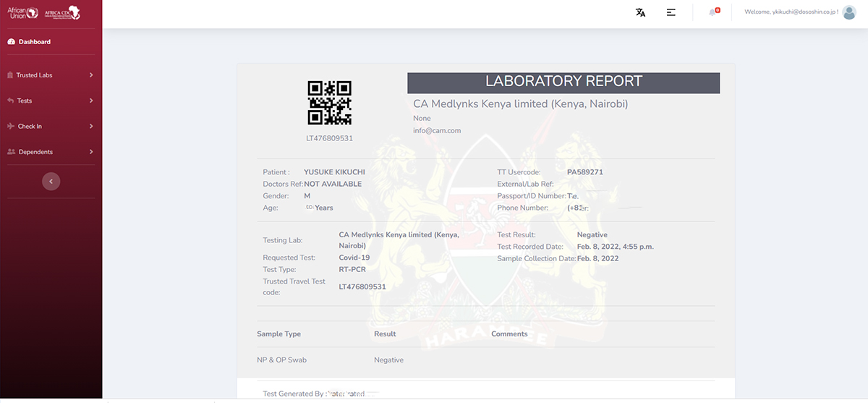Click Test Result value Negative
The image size is (868, 403).
tap(592, 235)
